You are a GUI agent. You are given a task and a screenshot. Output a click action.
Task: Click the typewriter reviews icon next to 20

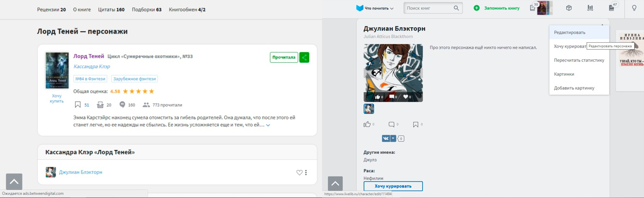click(x=100, y=105)
